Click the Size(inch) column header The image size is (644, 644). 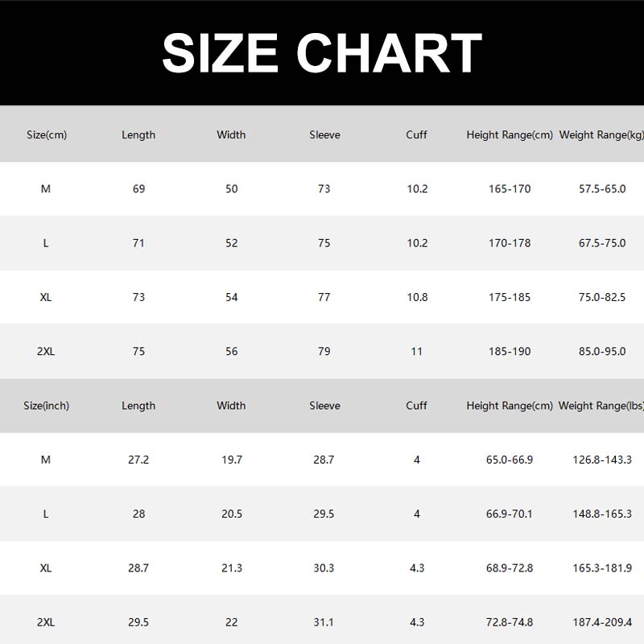[x=46, y=406]
